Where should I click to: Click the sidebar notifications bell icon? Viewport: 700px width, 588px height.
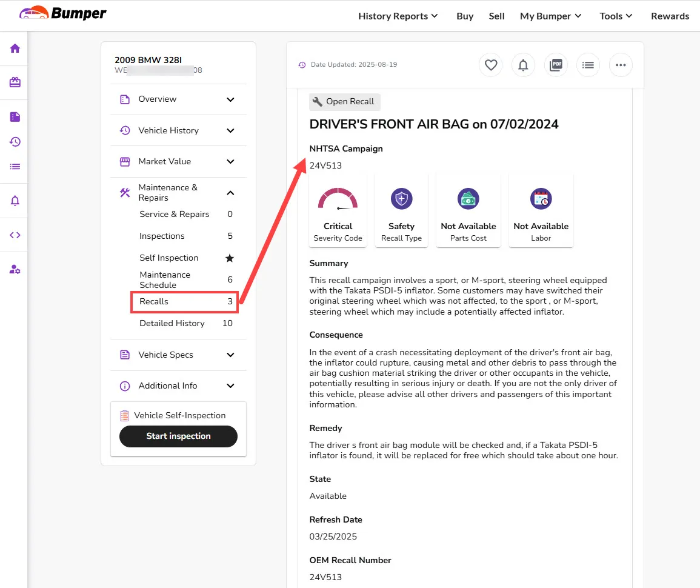tap(15, 201)
